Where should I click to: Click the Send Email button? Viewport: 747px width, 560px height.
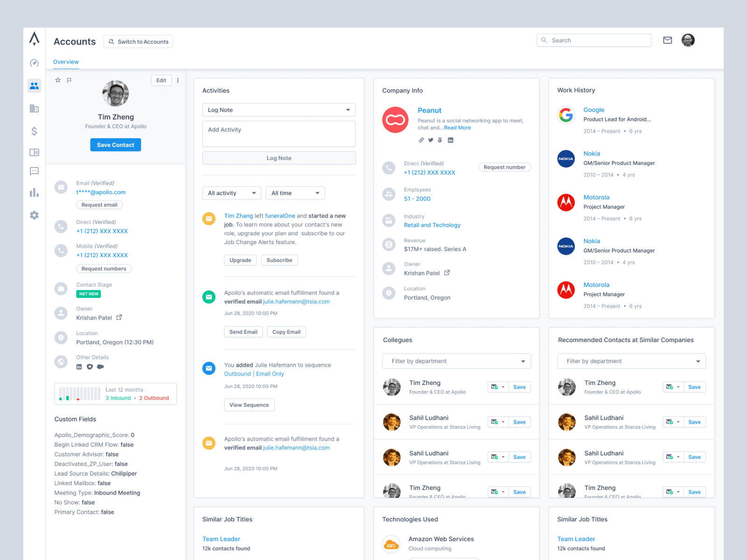point(243,332)
